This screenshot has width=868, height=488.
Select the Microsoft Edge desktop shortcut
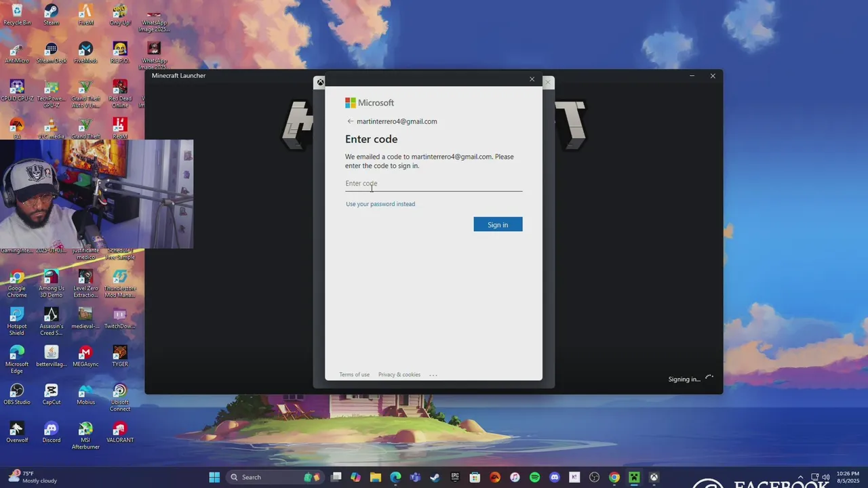[x=17, y=360]
